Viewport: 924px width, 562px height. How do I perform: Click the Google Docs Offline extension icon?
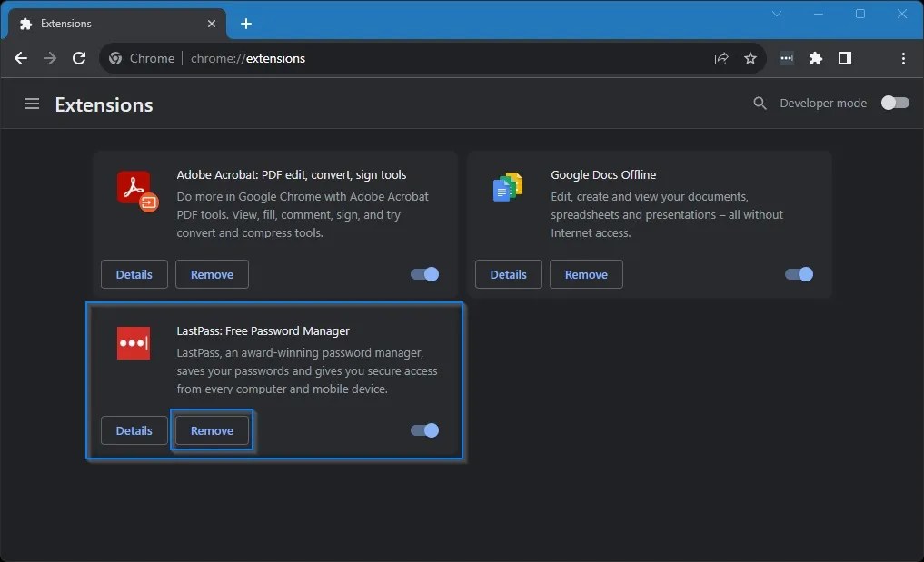(x=506, y=187)
